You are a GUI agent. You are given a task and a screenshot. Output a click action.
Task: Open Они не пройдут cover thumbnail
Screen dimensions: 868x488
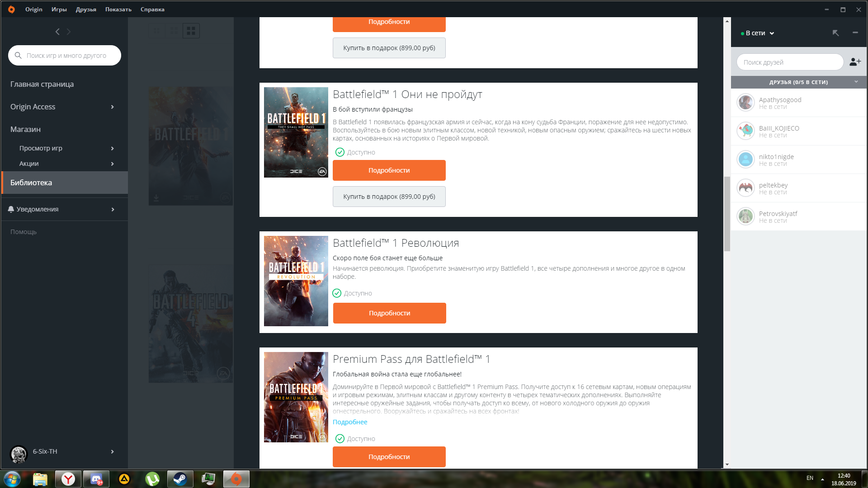pos(296,132)
